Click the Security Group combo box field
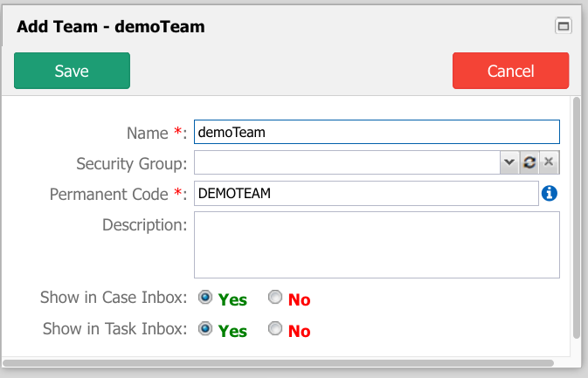 point(347,162)
